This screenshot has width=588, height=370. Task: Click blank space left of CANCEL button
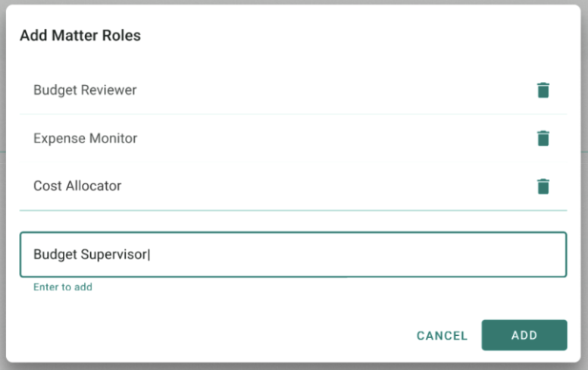click(x=225, y=335)
